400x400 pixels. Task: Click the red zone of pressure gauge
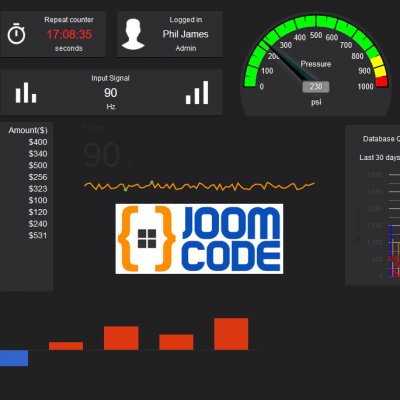383,82
